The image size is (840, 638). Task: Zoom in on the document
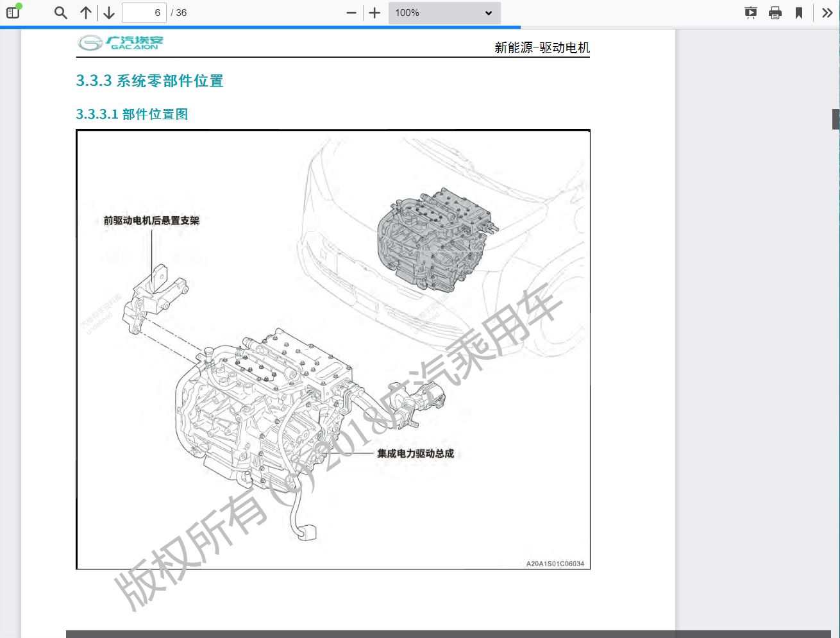(x=374, y=12)
